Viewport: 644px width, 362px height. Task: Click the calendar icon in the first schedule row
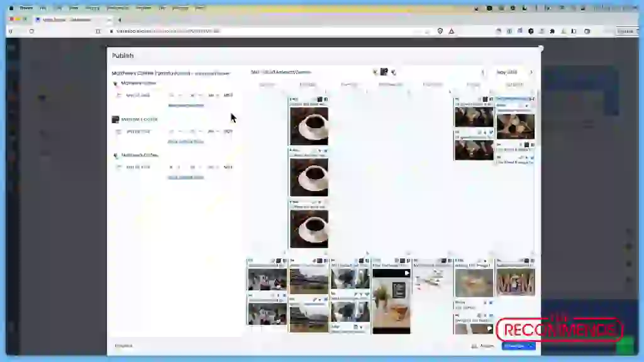(119, 96)
